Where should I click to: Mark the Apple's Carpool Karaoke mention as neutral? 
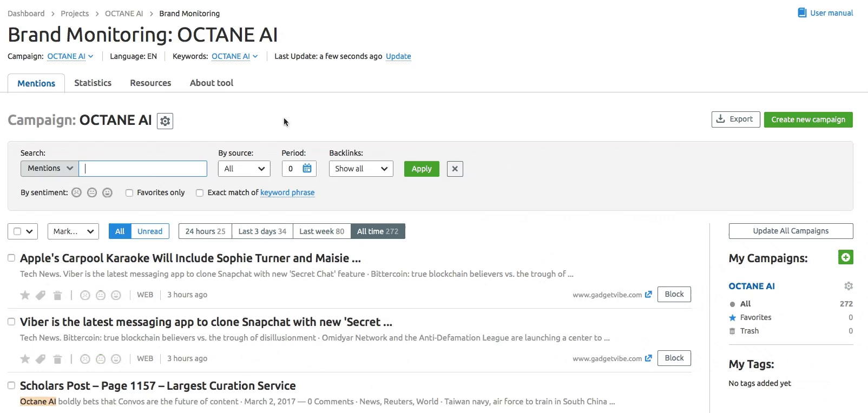[101, 295]
